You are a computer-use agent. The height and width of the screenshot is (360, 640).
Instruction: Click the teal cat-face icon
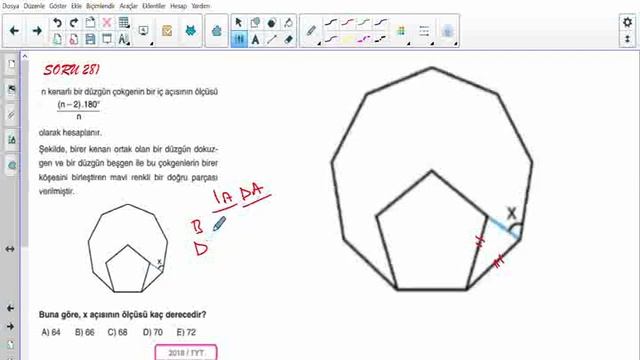(x=190, y=31)
